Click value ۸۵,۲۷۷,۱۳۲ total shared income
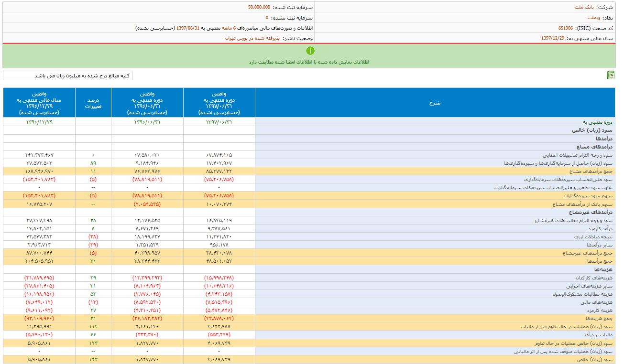Screen dimensions: 624x364 219,171
